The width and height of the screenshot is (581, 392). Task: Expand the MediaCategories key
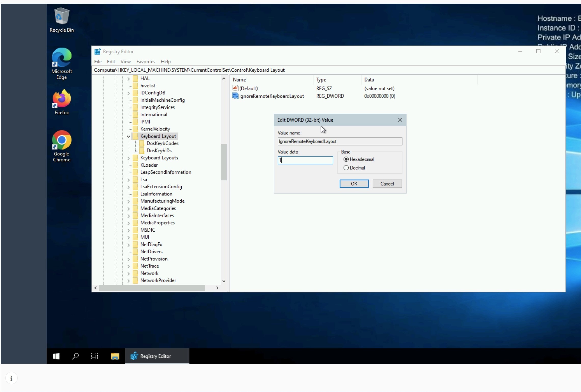128,209
